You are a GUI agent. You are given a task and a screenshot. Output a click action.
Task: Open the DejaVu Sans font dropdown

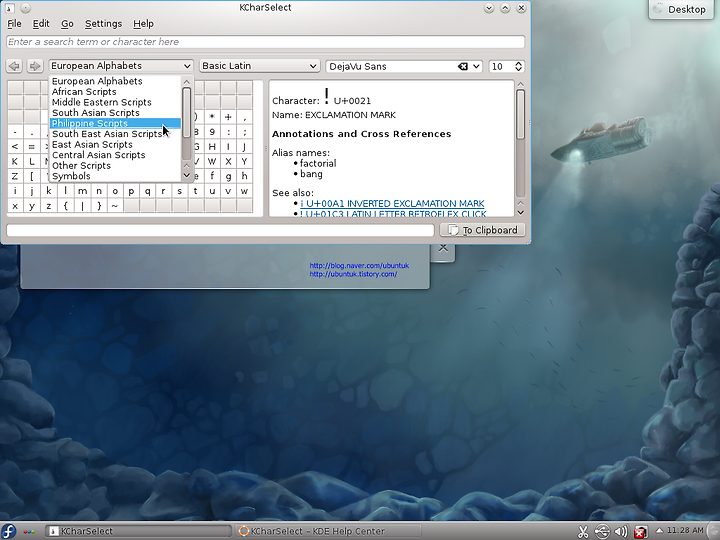tap(476, 67)
